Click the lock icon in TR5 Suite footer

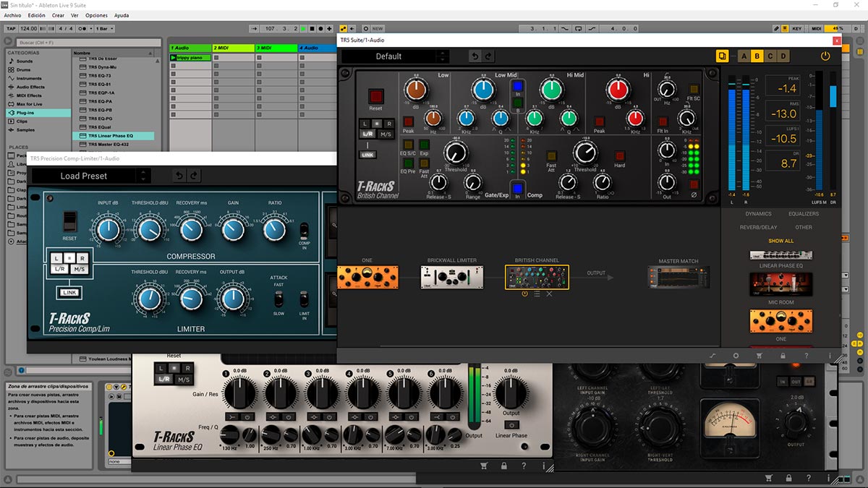click(783, 356)
